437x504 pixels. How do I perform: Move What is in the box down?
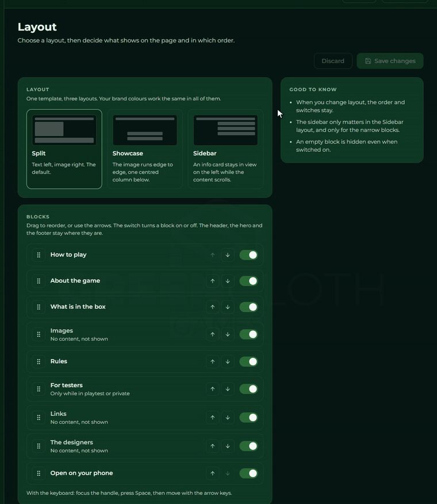coord(228,307)
